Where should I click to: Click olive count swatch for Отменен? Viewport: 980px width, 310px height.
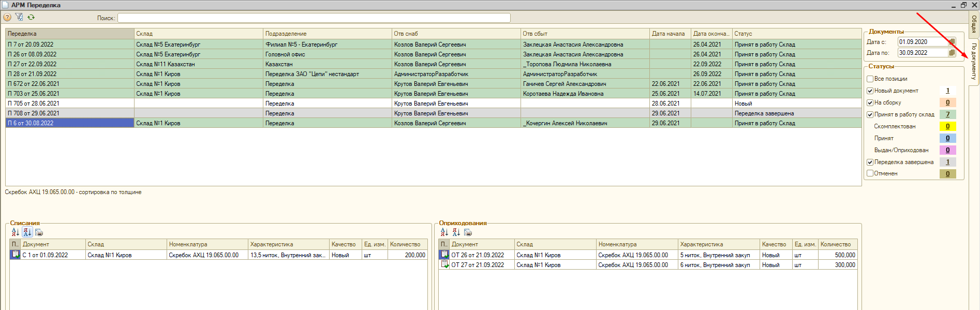(x=947, y=174)
